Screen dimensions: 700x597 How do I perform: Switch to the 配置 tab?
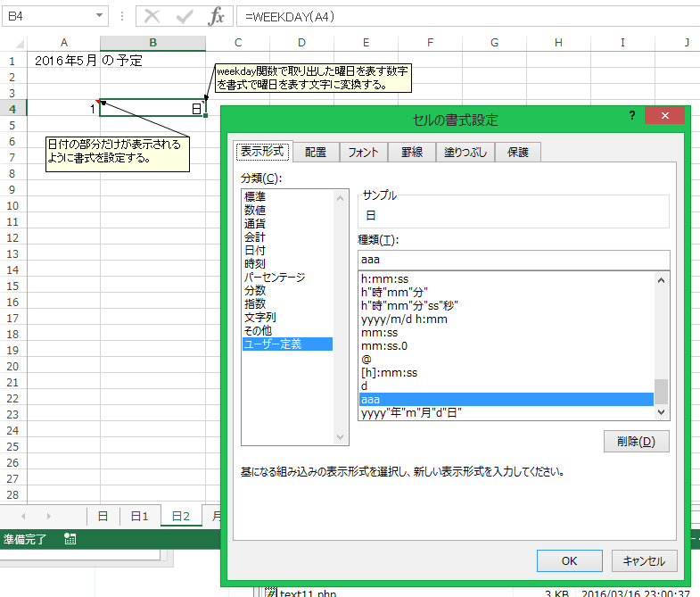click(x=316, y=153)
